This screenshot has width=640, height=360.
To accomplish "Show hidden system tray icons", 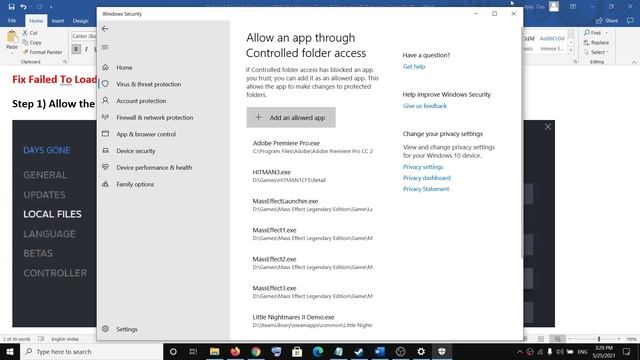I will click(x=520, y=351).
